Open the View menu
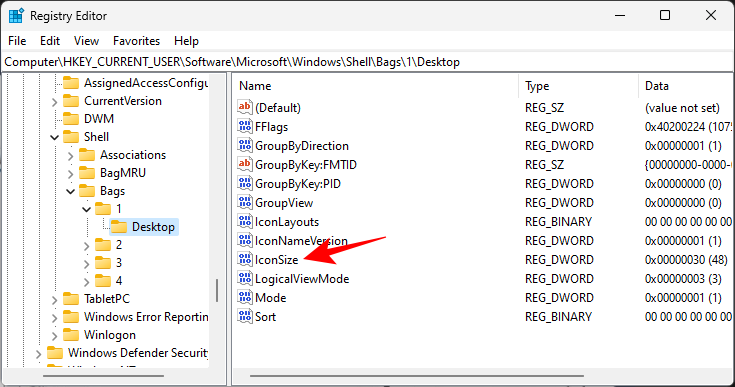This screenshot has height=387, width=735. [x=86, y=41]
